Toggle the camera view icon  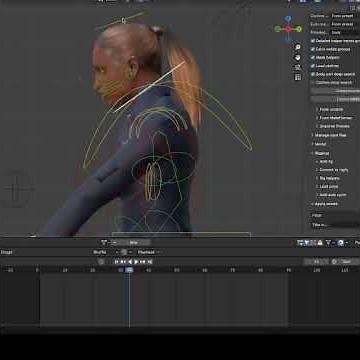(x=298, y=67)
